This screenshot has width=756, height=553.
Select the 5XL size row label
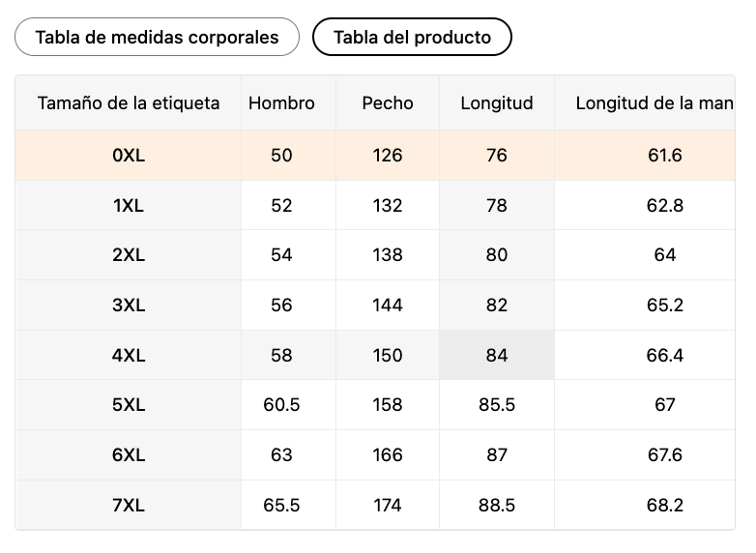pos(129,405)
